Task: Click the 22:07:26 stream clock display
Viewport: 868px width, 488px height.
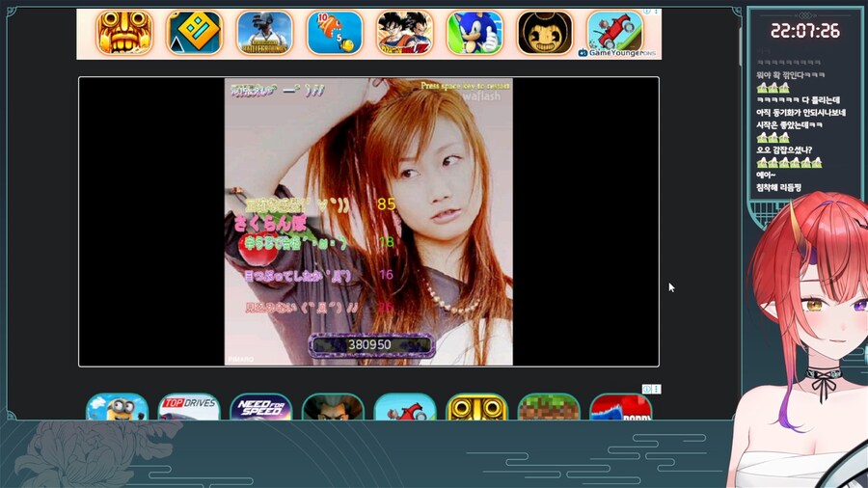Action: click(x=804, y=31)
